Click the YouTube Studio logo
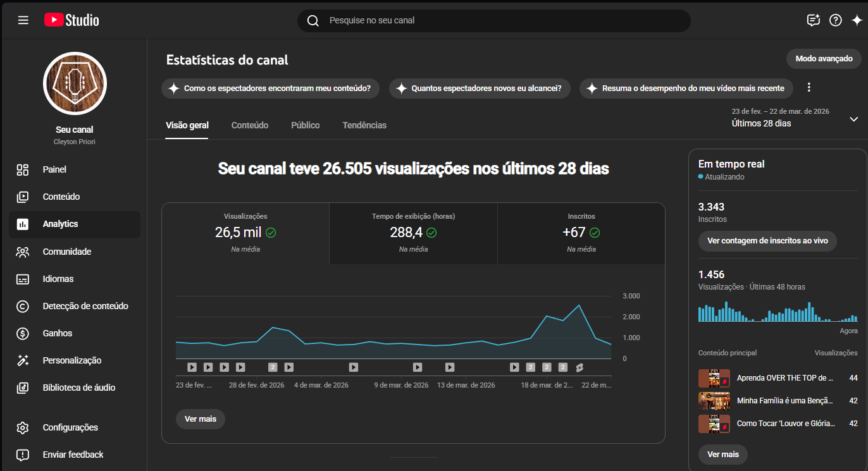This screenshot has width=868, height=471. (71, 20)
